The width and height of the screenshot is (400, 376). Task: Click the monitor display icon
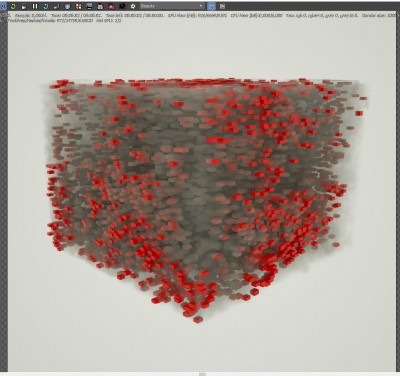tap(89, 6)
